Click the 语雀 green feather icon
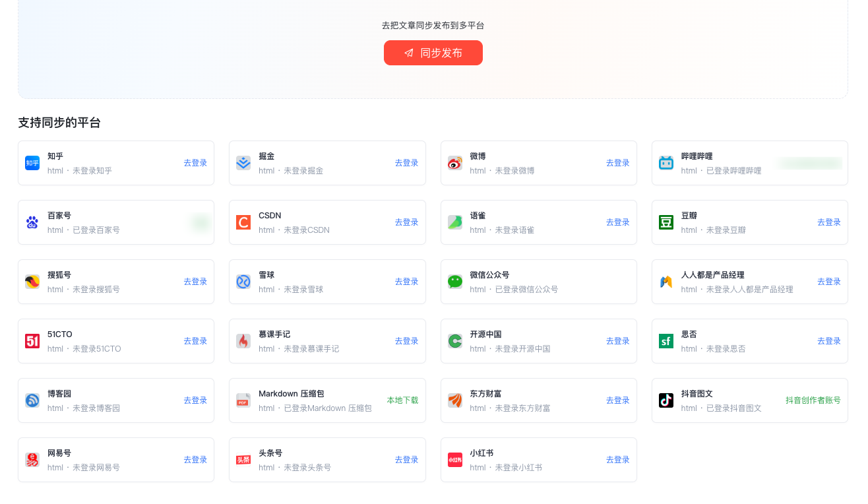Image resolution: width=868 pixels, height=504 pixels. [455, 222]
